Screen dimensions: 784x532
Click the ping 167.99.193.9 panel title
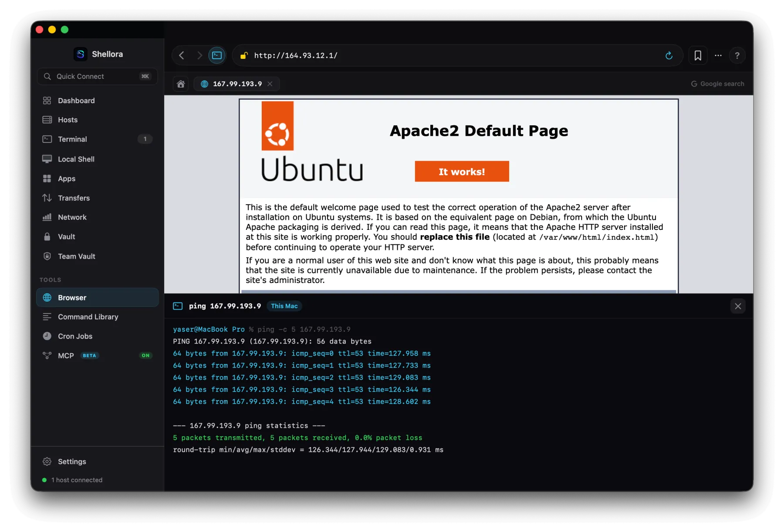pos(225,306)
